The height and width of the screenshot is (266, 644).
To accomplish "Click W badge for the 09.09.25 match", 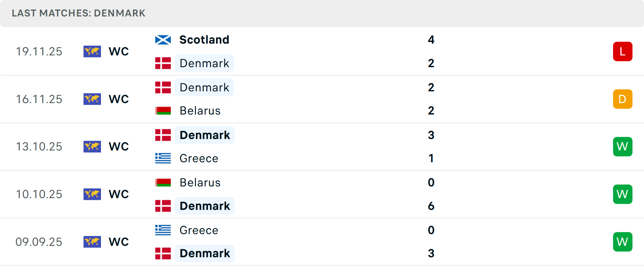I will pos(623,242).
